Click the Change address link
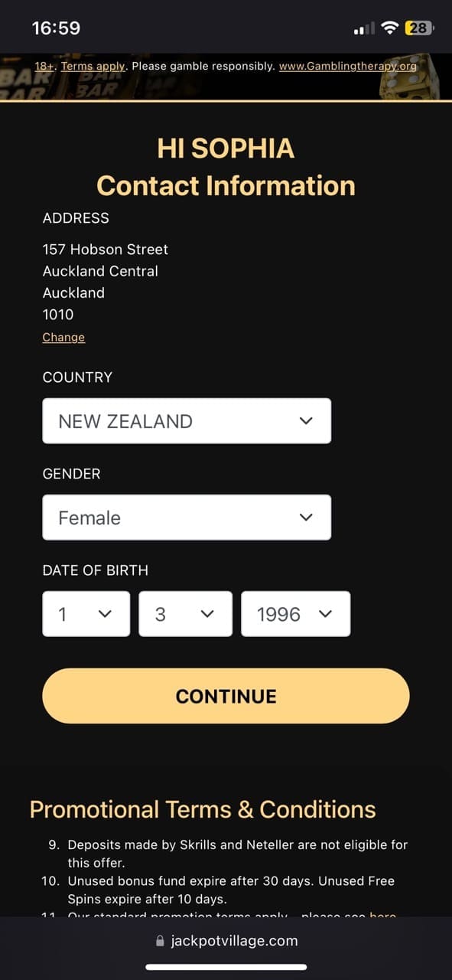This screenshot has height=980, width=452. [x=63, y=338]
